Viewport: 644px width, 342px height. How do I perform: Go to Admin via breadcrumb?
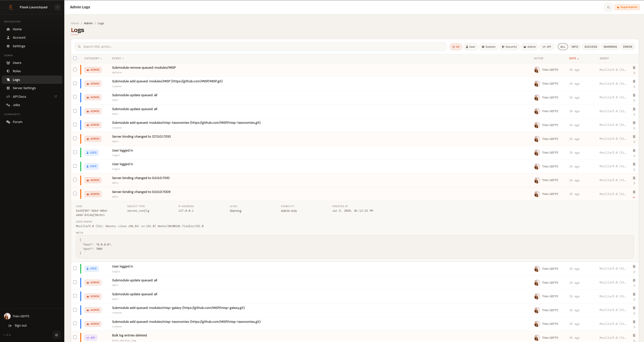(x=88, y=23)
